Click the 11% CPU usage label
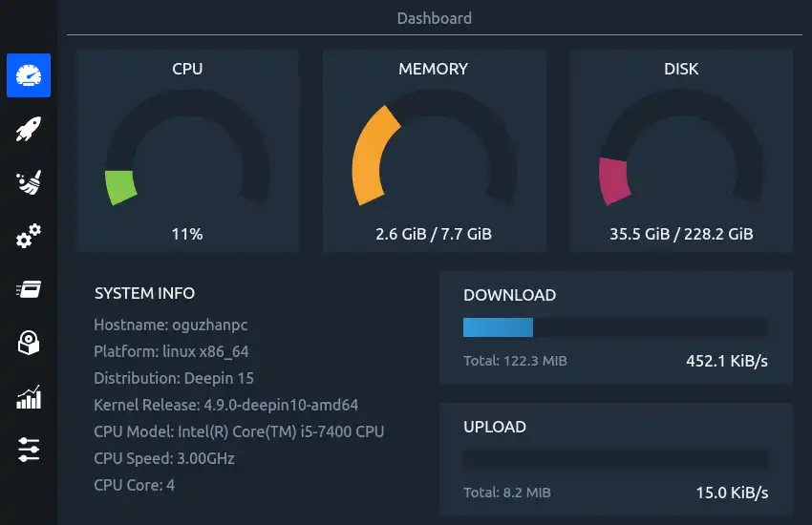Image resolution: width=812 pixels, height=525 pixels. 187,233
